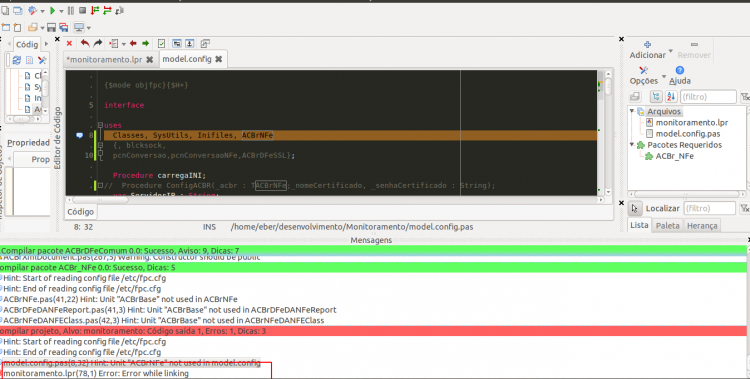Click the Localizar filter input field

[x=709, y=208]
